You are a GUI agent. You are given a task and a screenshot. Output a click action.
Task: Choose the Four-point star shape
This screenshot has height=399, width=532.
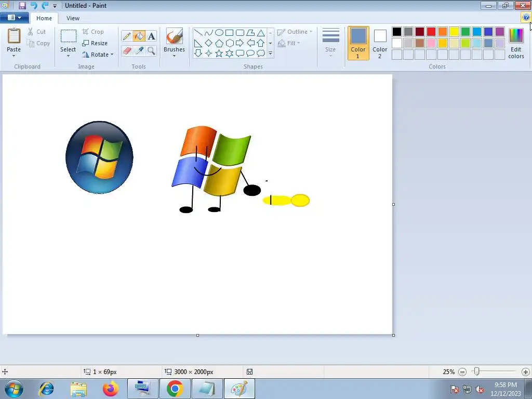click(209, 54)
